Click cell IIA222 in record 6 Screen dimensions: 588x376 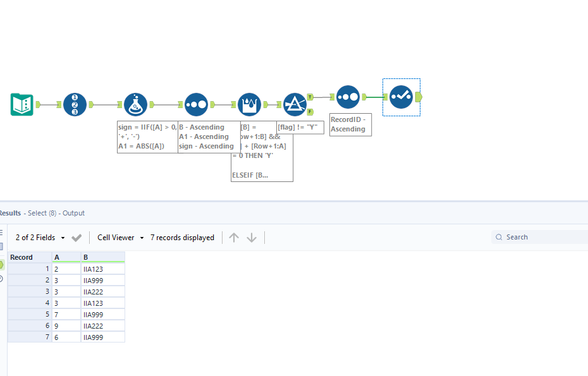coord(103,326)
